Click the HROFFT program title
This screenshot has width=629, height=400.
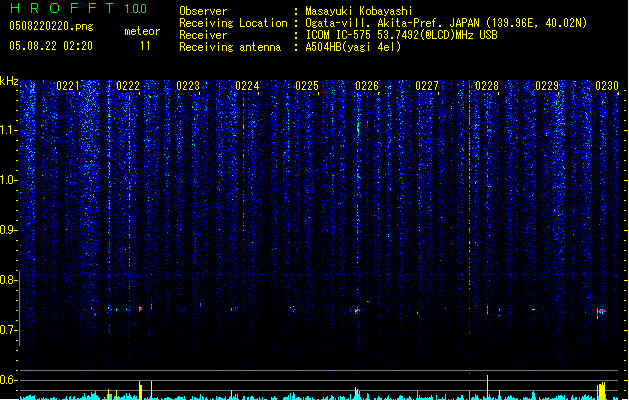(62, 8)
